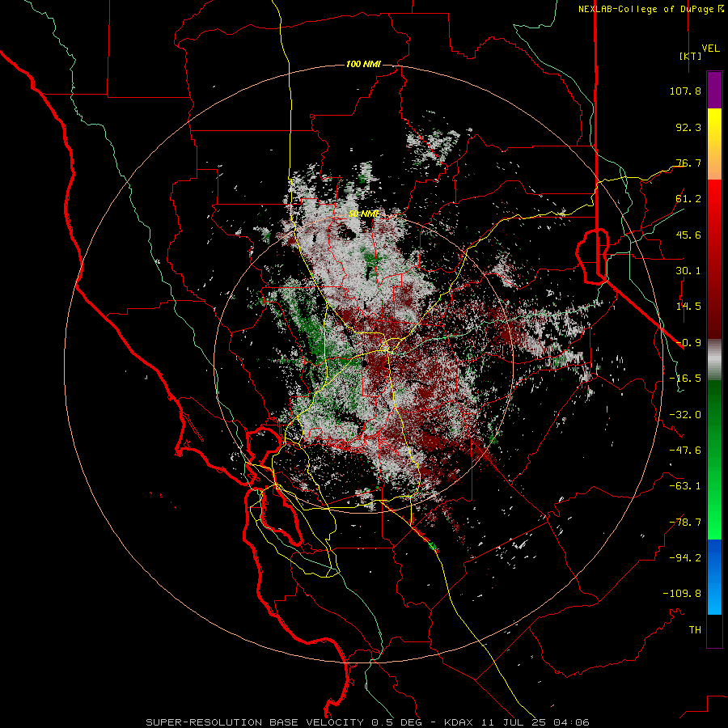728x728 pixels.
Task: Click the -94.2 velocity scale value
Action: tap(685, 558)
